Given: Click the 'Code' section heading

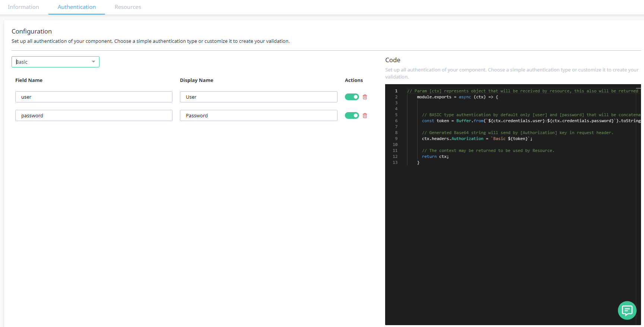Looking at the screenshot, I should pos(393,60).
